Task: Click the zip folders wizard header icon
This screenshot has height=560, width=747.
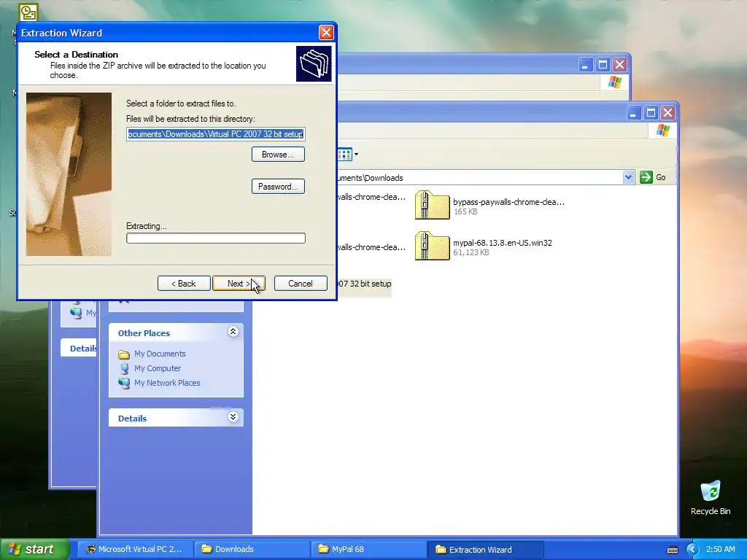Action: (x=314, y=64)
